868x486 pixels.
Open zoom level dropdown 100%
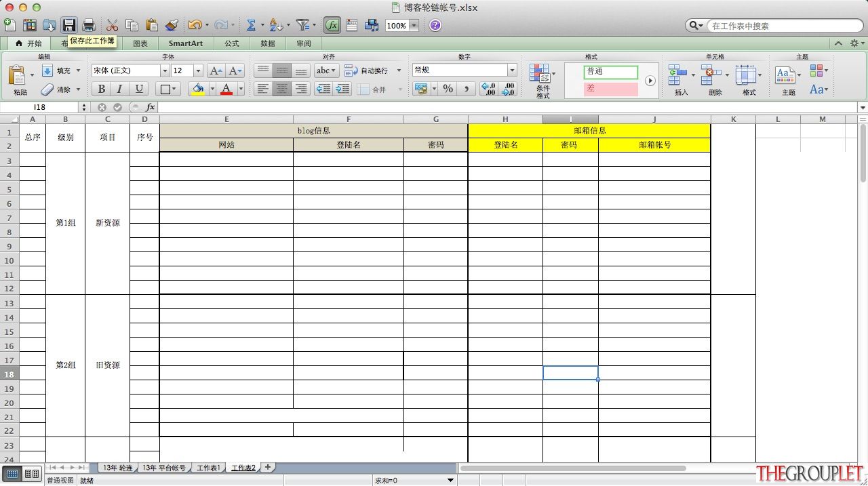coord(414,26)
